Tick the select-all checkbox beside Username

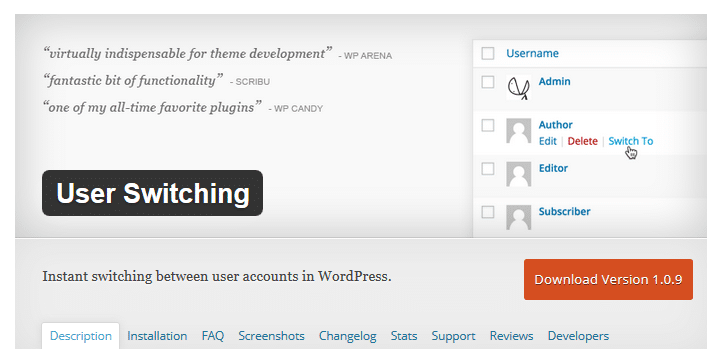tap(488, 53)
